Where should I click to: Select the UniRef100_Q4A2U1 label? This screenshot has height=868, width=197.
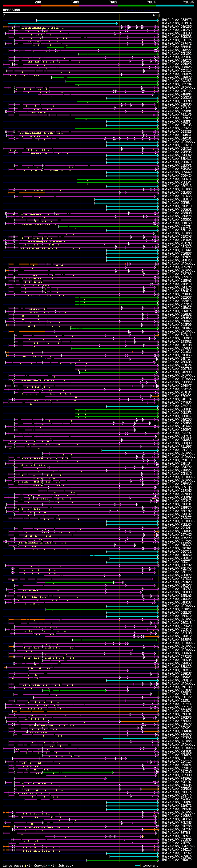[176, 139]
